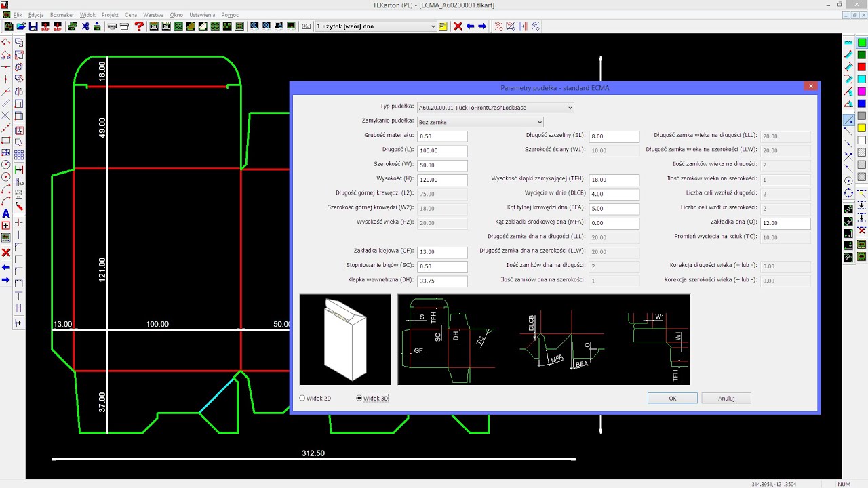This screenshot has height=488, width=868.
Task: Open the Edycja menu
Action: pos(36,14)
